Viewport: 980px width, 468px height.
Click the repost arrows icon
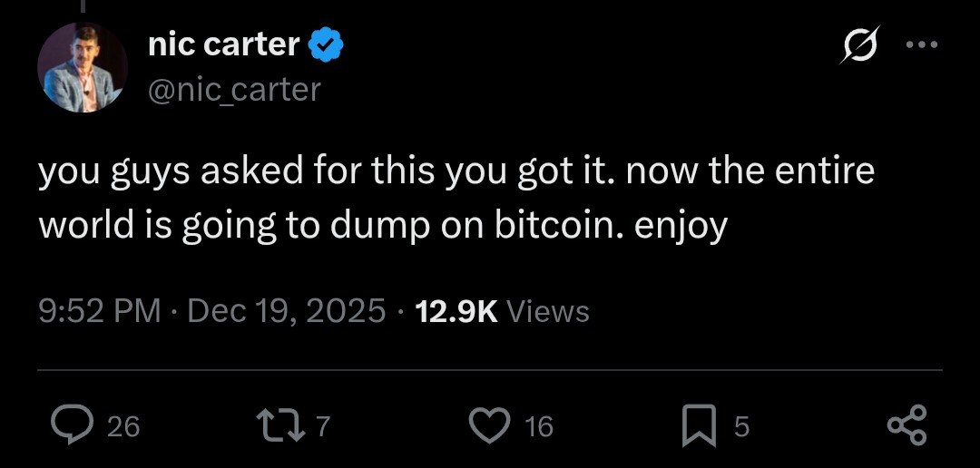pos(283,425)
